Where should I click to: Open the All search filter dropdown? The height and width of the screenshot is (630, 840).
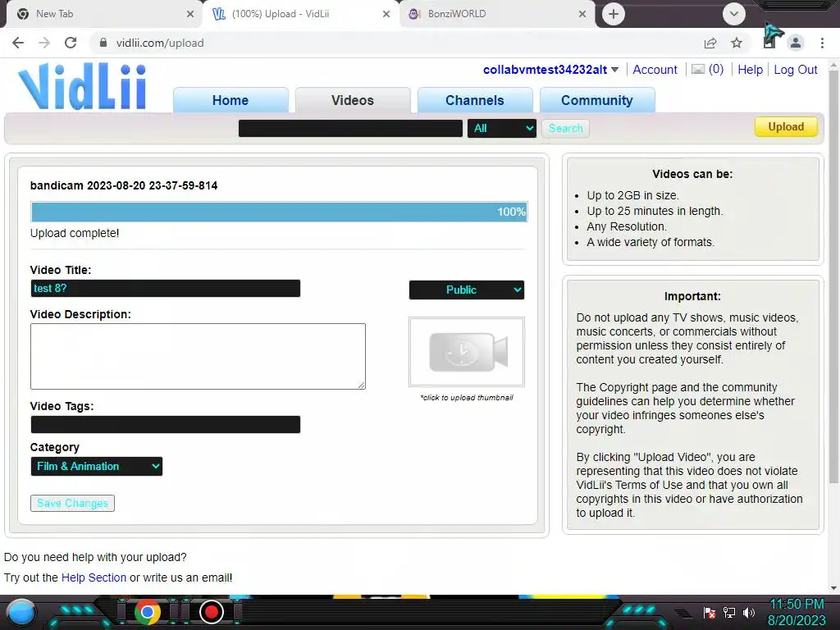click(501, 129)
